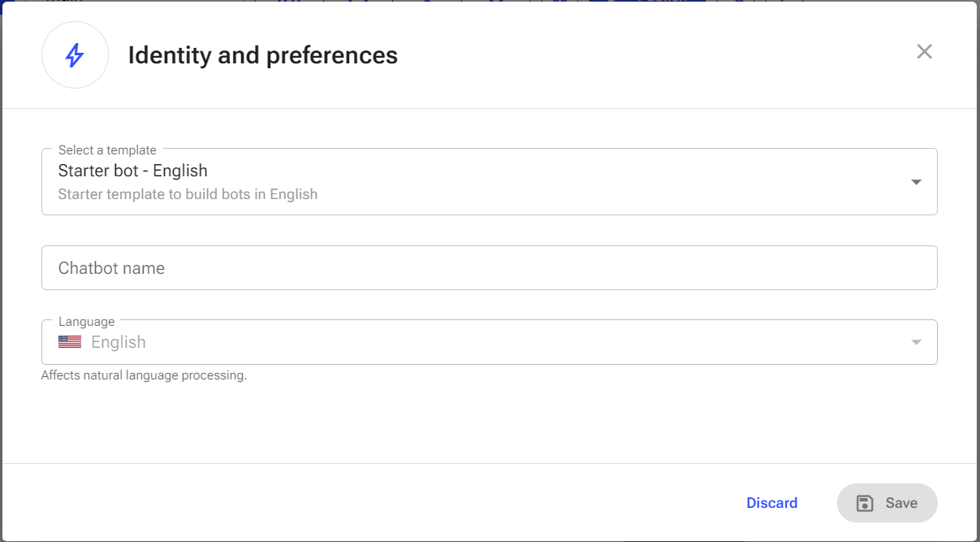
Task: Click the Language field label
Action: tap(87, 322)
